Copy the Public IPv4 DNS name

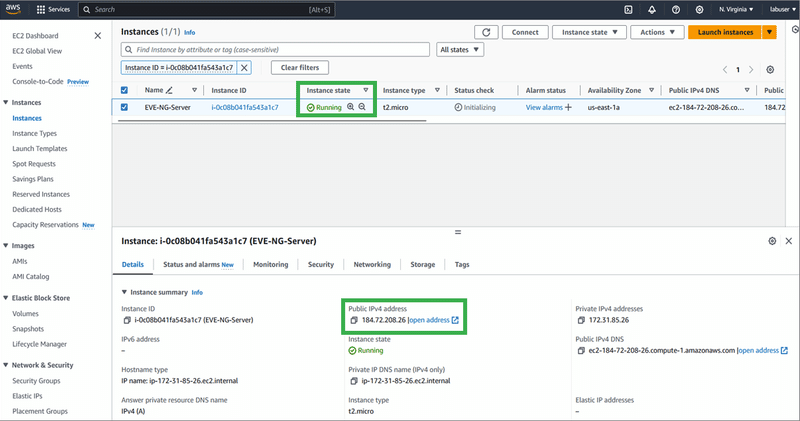click(x=581, y=351)
